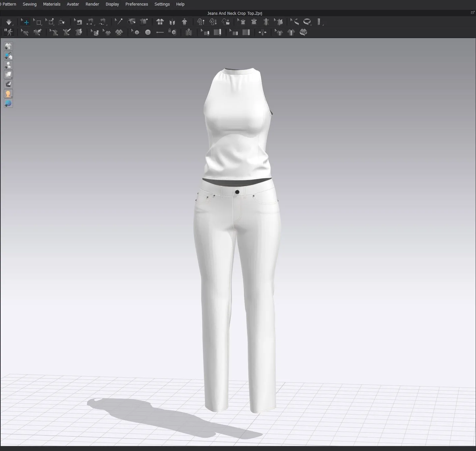Image resolution: width=476 pixels, height=451 pixels.
Task: Click the layer-down garment arrow icon
Action: pos(213,22)
